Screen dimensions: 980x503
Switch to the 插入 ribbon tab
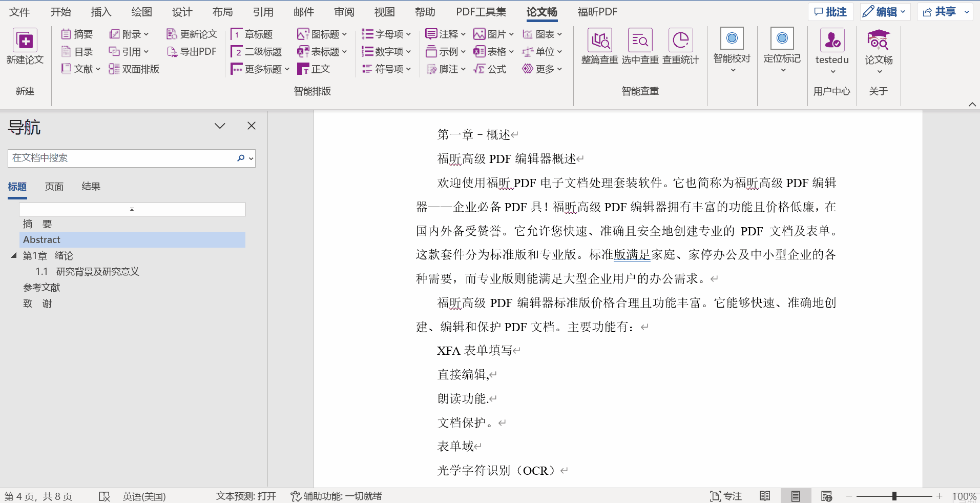pyautogui.click(x=101, y=12)
